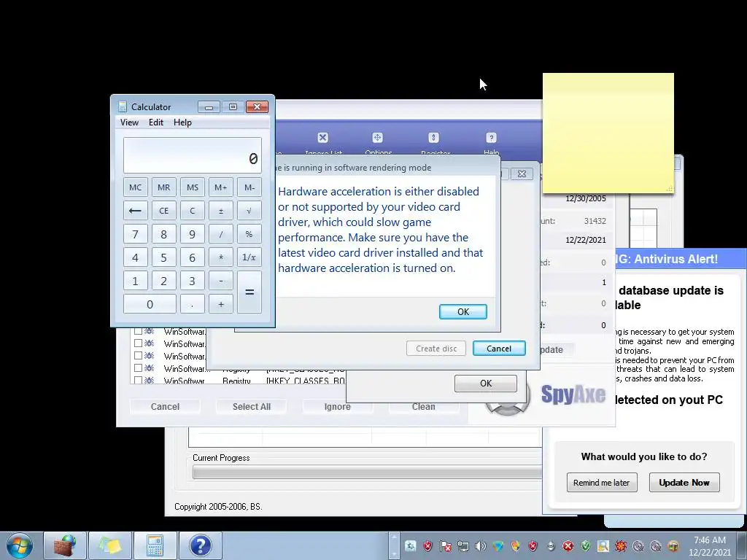This screenshot has width=747, height=560.
Task: Click OK in the software rendering dialog
Action: click(x=463, y=311)
